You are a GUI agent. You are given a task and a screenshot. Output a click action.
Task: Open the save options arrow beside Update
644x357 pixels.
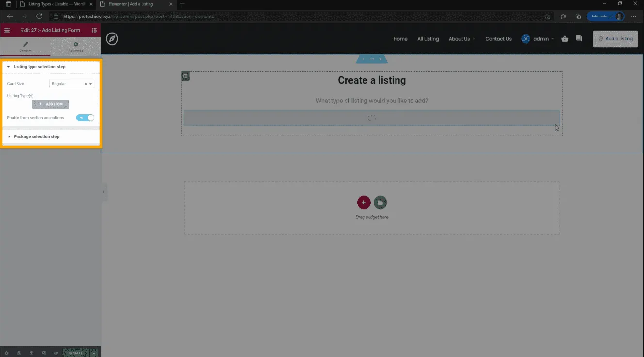(x=94, y=353)
